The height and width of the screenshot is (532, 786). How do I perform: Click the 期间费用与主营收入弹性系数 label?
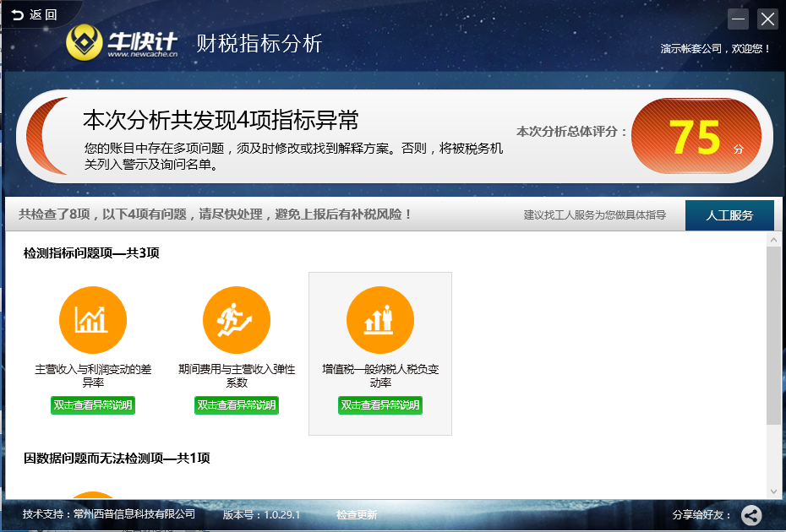point(237,376)
